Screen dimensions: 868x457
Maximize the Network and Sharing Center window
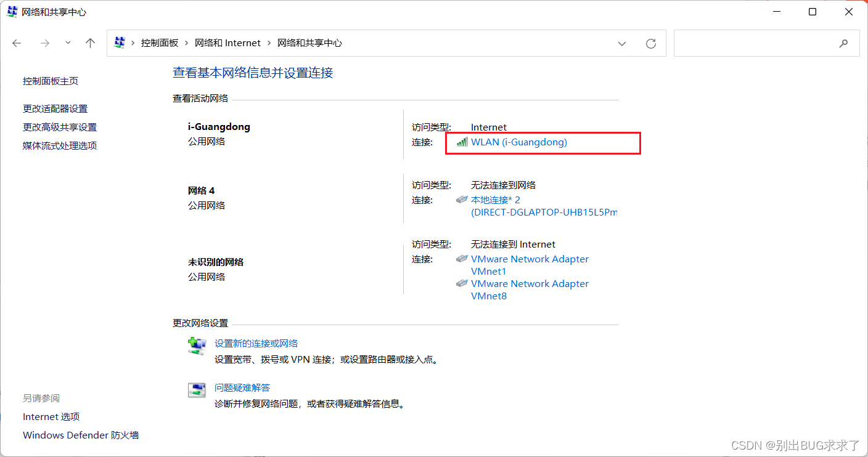[x=813, y=12]
